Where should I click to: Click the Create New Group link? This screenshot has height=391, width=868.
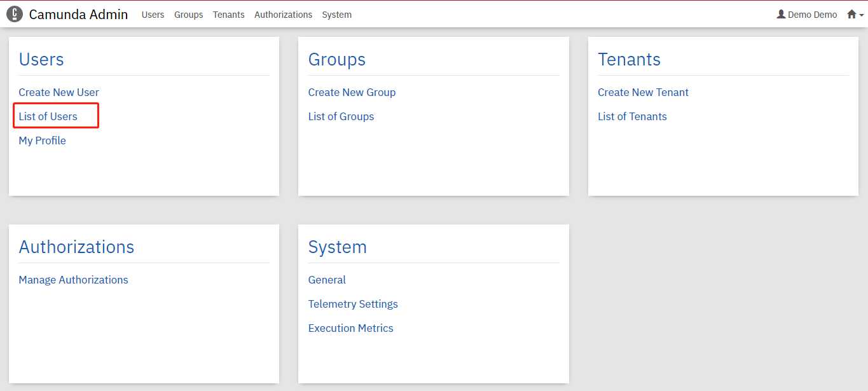pos(352,92)
